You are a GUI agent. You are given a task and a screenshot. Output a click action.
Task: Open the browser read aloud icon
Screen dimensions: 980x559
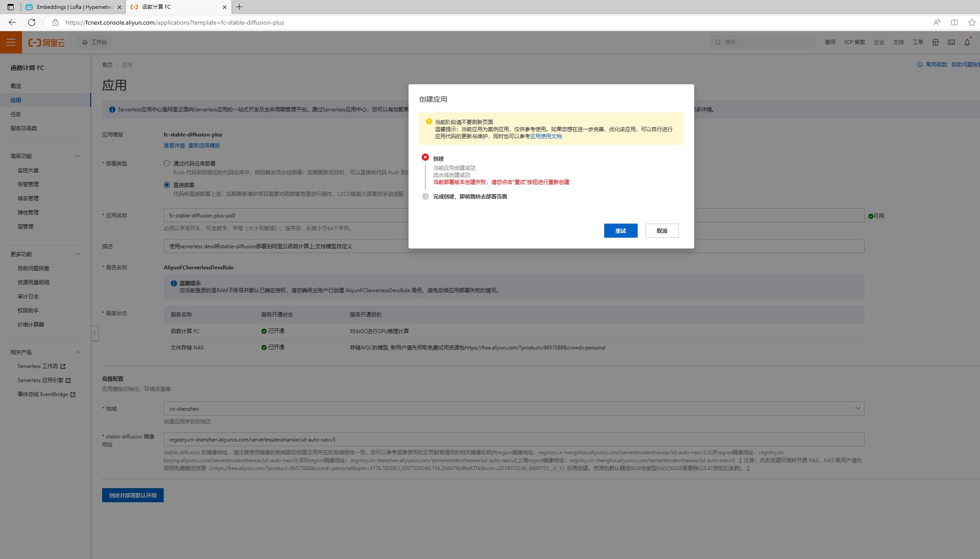point(937,22)
